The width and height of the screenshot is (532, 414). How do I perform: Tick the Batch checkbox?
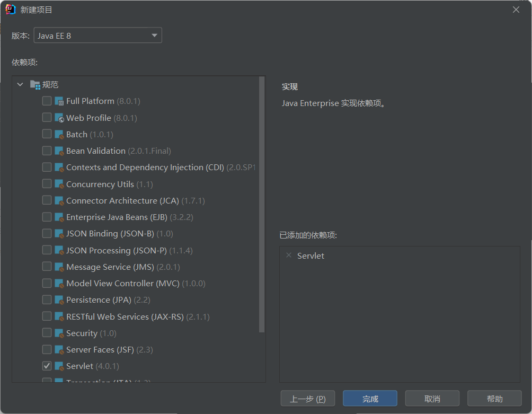point(47,134)
